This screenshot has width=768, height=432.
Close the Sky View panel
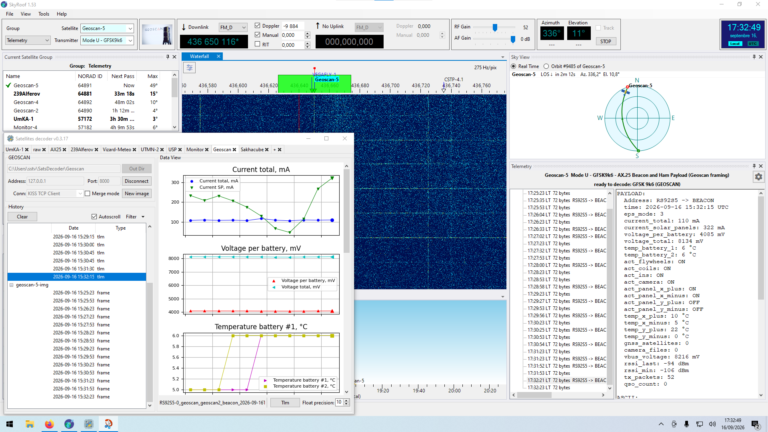click(761, 57)
